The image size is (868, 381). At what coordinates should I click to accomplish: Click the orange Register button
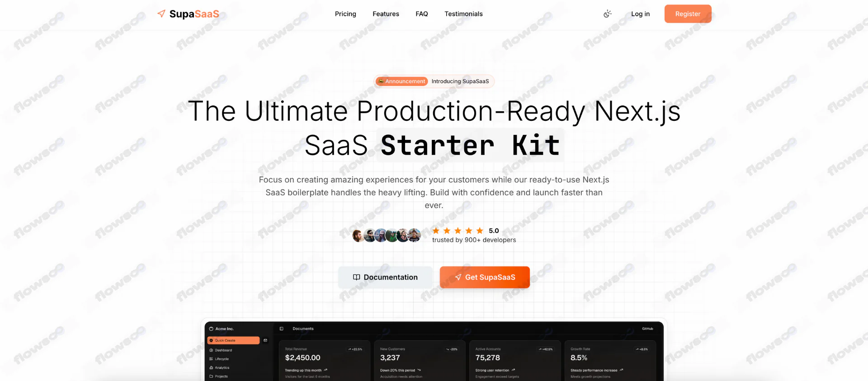click(x=688, y=14)
